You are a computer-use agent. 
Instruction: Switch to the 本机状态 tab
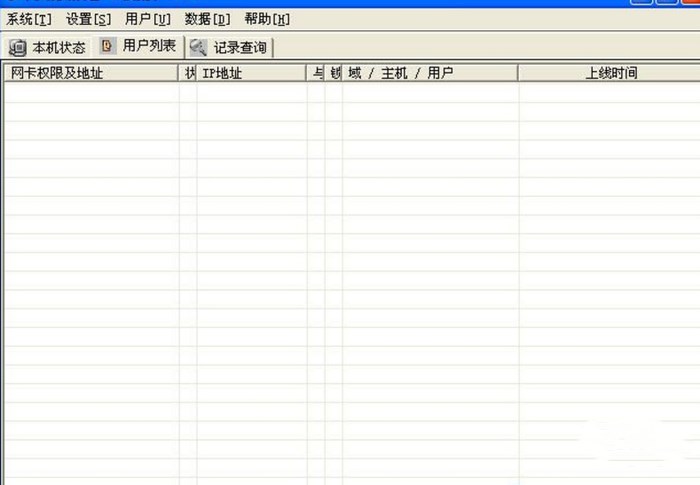47,47
